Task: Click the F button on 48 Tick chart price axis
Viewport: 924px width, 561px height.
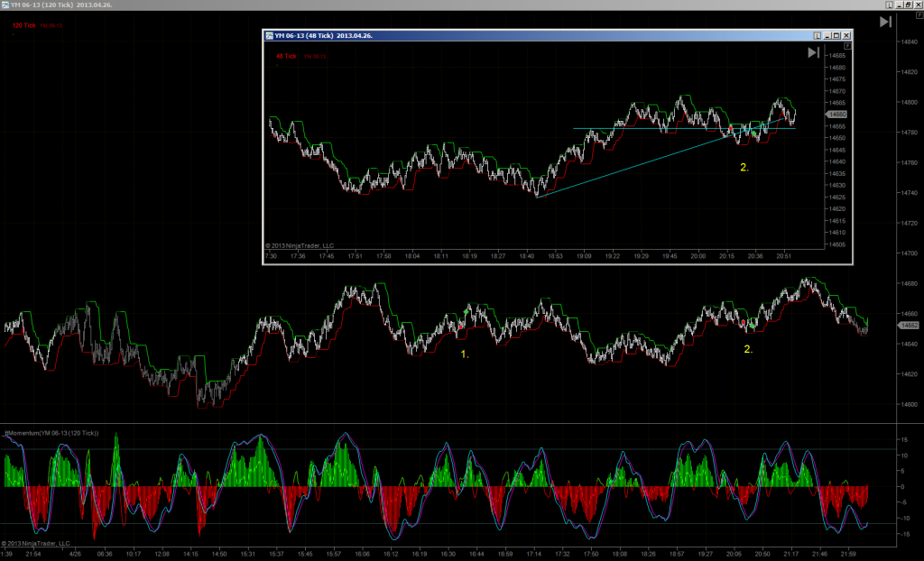Action: click(x=847, y=45)
